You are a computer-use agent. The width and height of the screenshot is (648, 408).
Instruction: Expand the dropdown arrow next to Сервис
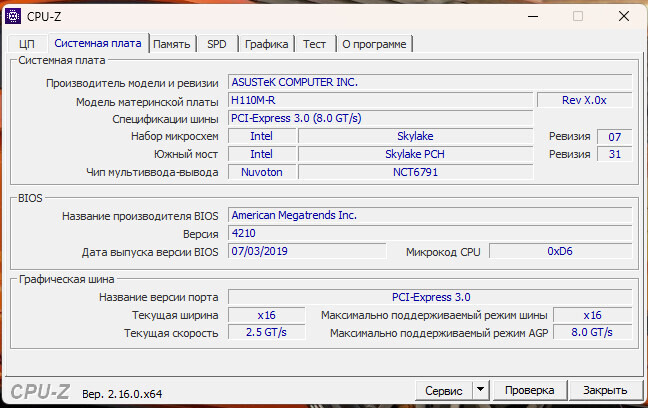pyautogui.click(x=479, y=390)
